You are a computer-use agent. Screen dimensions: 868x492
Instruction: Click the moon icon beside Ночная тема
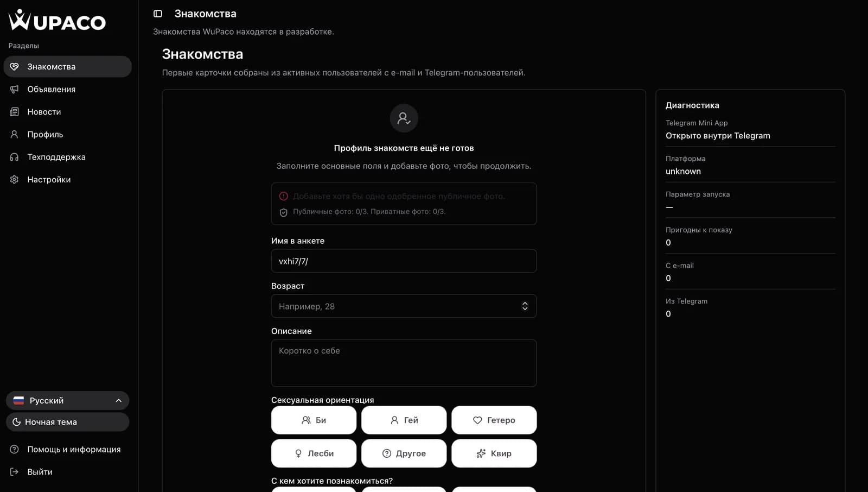pyautogui.click(x=17, y=422)
